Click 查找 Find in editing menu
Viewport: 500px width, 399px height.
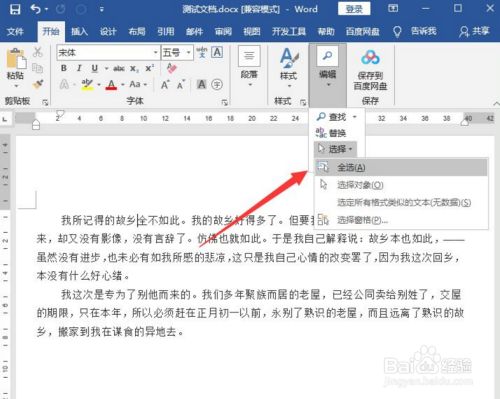[x=336, y=117]
